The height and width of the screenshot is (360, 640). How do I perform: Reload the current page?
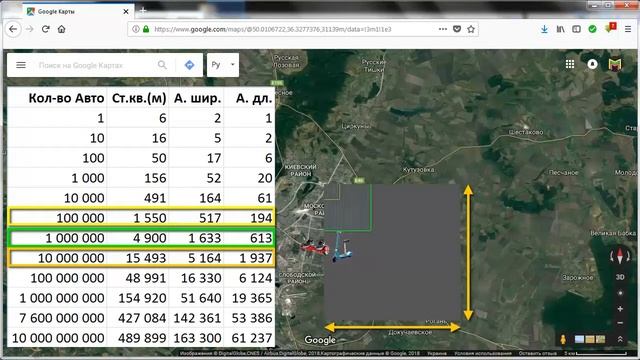(45, 29)
